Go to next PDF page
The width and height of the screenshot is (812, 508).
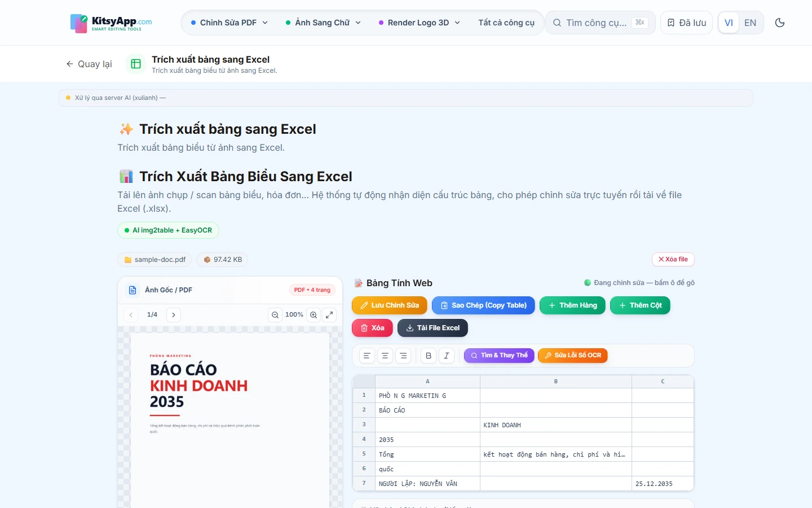coord(174,315)
